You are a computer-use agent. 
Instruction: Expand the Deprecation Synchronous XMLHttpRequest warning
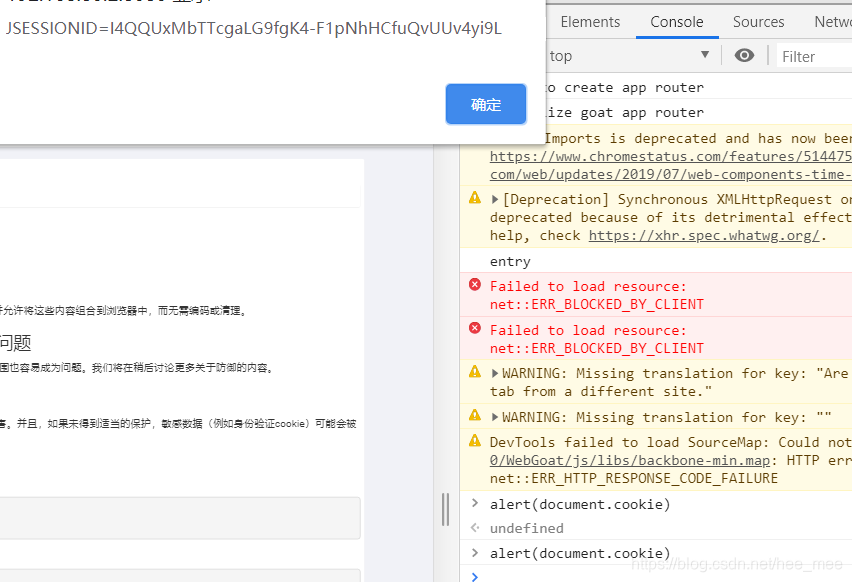click(x=494, y=199)
